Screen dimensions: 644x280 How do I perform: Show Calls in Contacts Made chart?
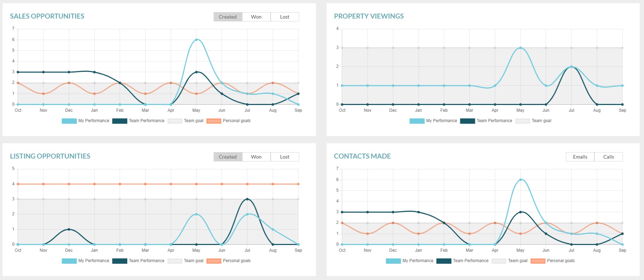tap(608, 157)
